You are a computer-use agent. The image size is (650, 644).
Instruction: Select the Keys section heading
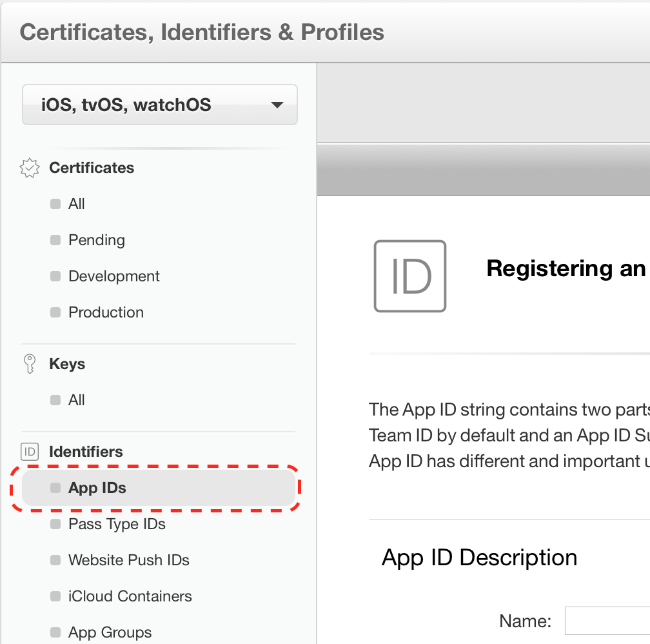pos(67,364)
